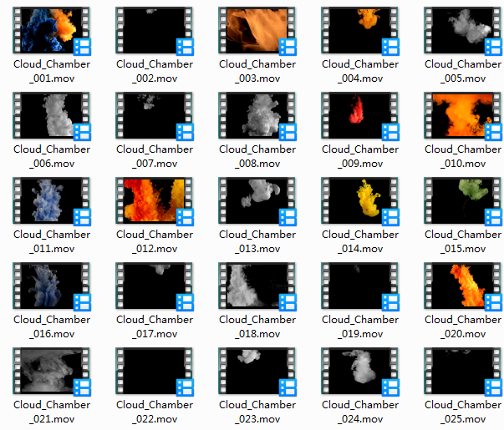
Task: Click the Cloud_Chamber_018.mov thumbnail
Action: click(x=257, y=286)
